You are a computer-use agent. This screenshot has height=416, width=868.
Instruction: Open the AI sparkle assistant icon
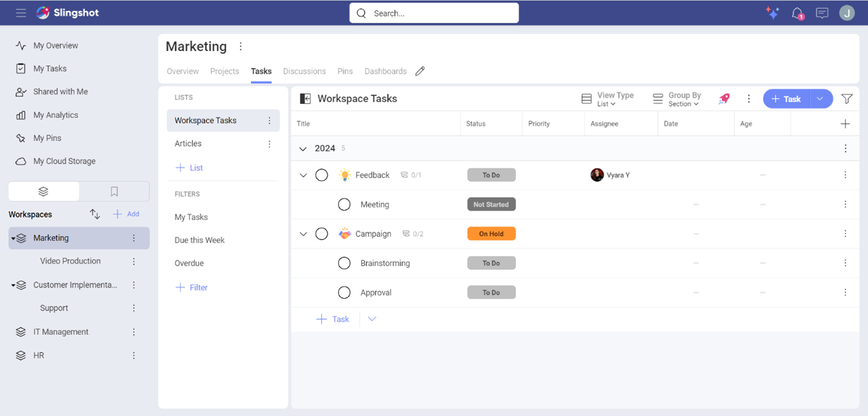[772, 13]
